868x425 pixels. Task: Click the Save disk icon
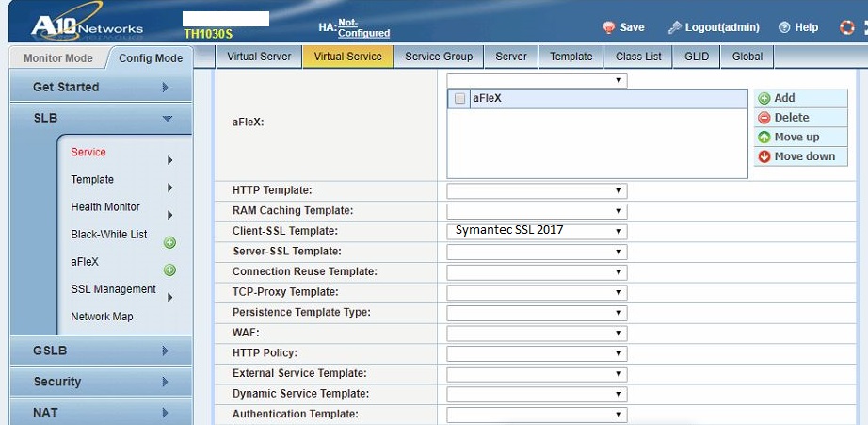tap(608, 27)
